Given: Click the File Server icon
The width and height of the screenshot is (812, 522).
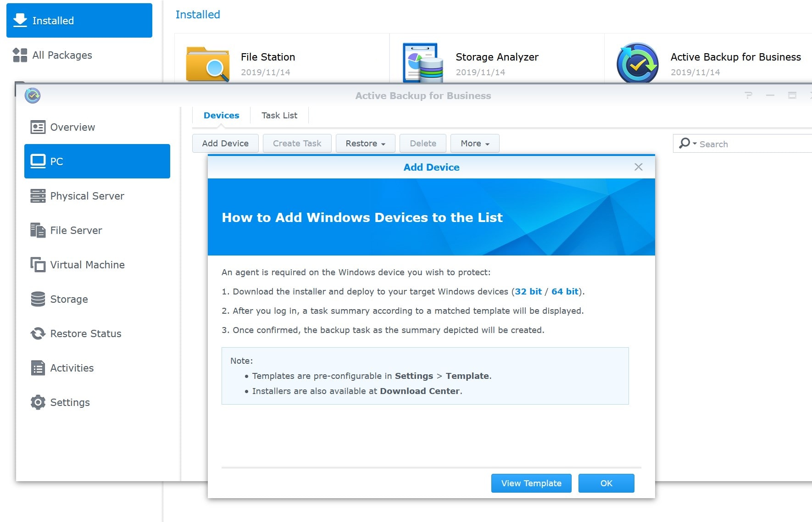Looking at the screenshot, I should point(38,230).
